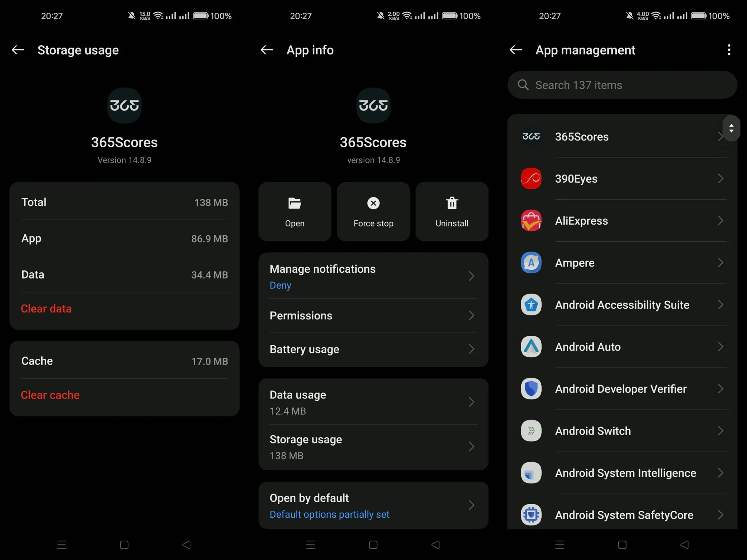Tap the Data 34.4 MB value
The image size is (747, 560).
pos(209,275)
